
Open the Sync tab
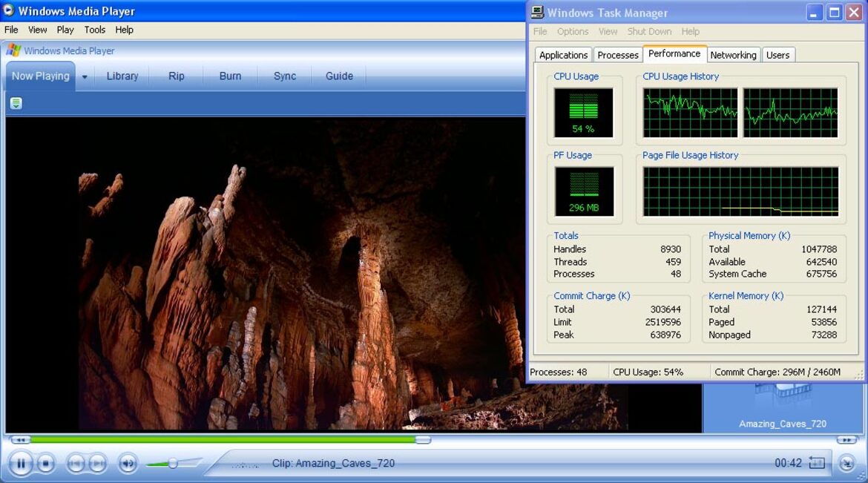click(285, 76)
